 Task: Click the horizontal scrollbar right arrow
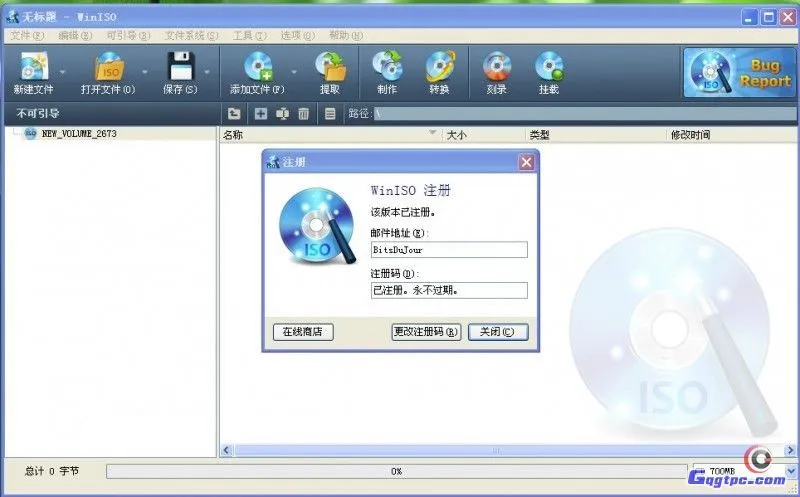point(790,450)
